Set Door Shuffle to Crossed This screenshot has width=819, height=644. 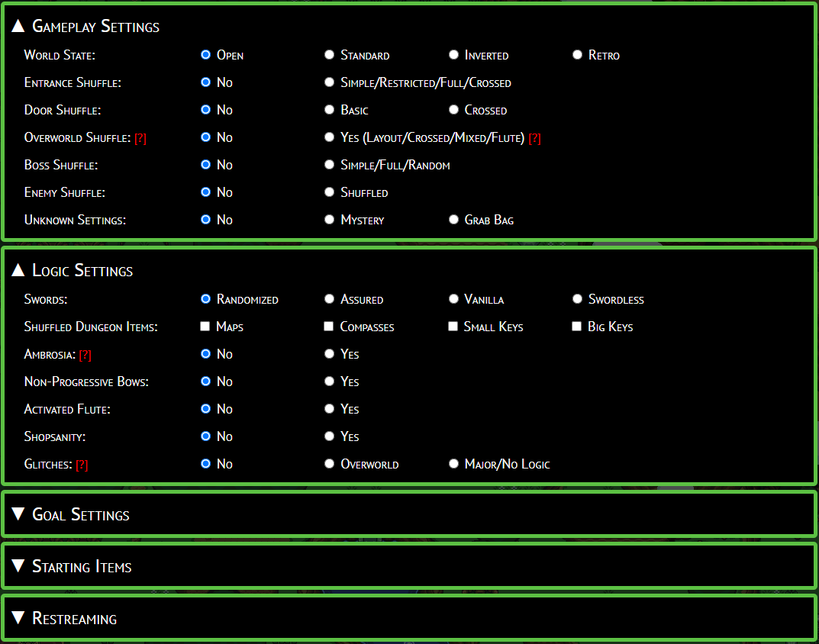[x=453, y=110]
